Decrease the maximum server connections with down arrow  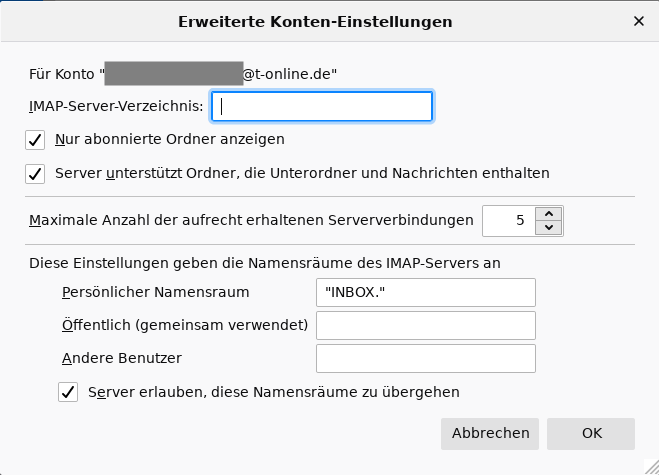pos(549,228)
